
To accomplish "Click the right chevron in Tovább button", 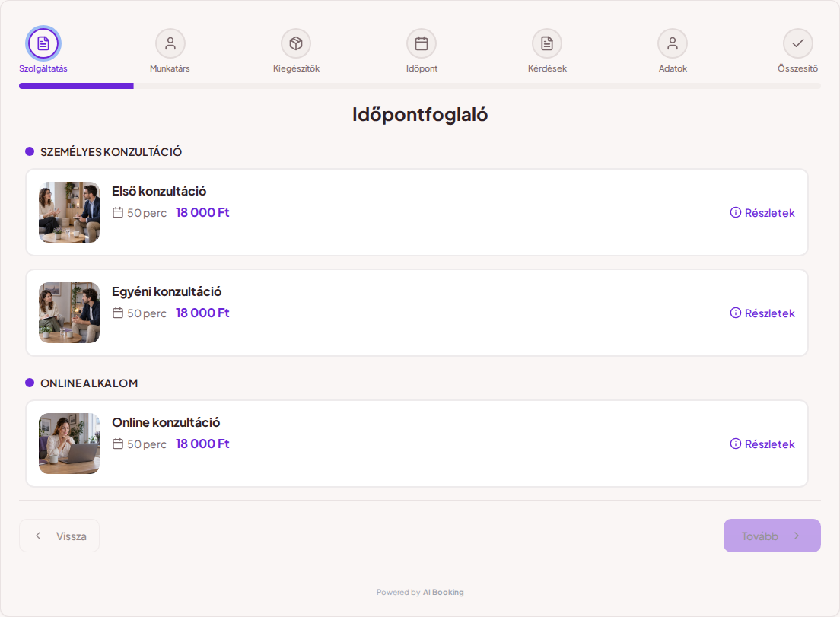I will [x=797, y=536].
